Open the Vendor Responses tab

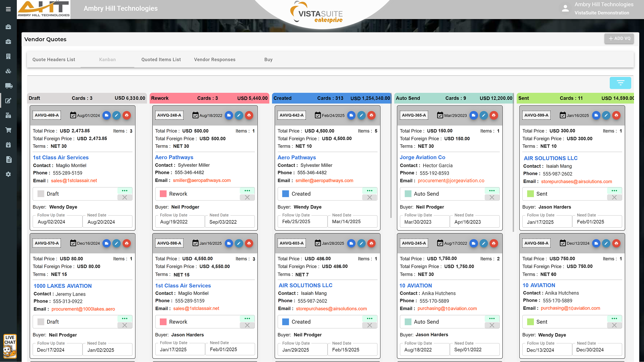pyautogui.click(x=215, y=60)
